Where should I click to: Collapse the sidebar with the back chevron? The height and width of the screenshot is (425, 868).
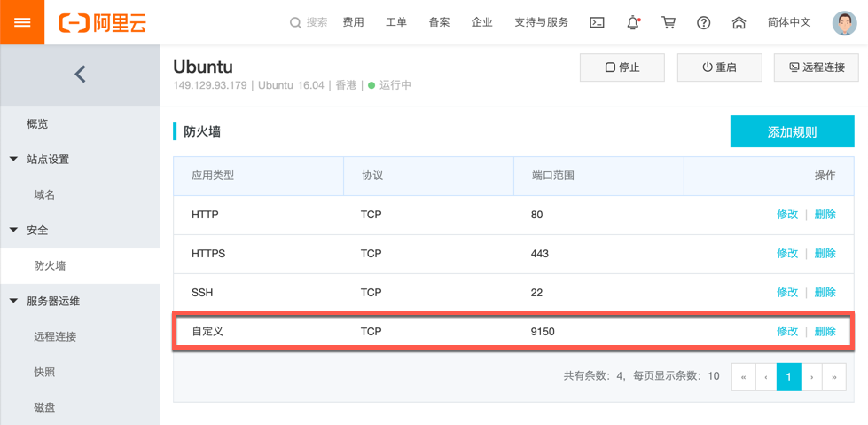pyautogui.click(x=80, y=75)
